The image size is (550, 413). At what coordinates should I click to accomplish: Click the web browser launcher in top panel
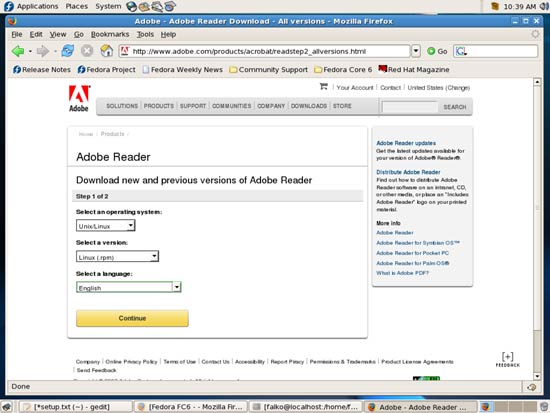click(132, 6)
